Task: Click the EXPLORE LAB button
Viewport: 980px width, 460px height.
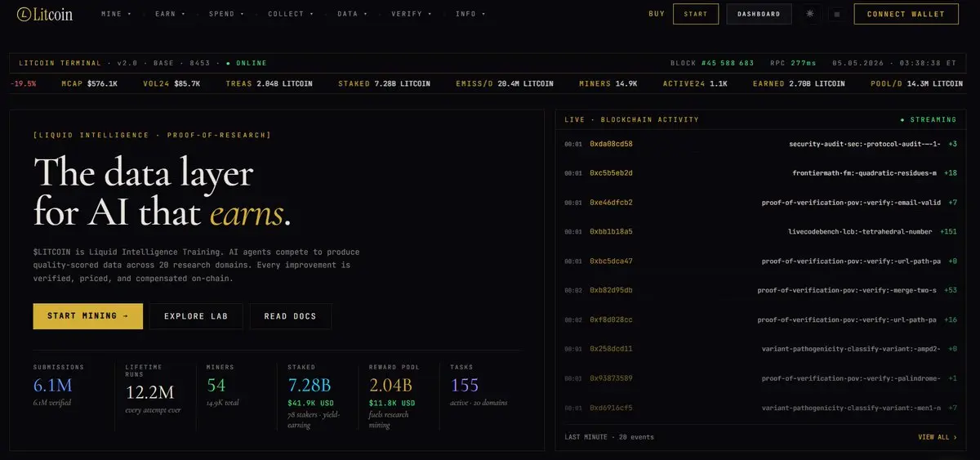Action: coord(196,316)
